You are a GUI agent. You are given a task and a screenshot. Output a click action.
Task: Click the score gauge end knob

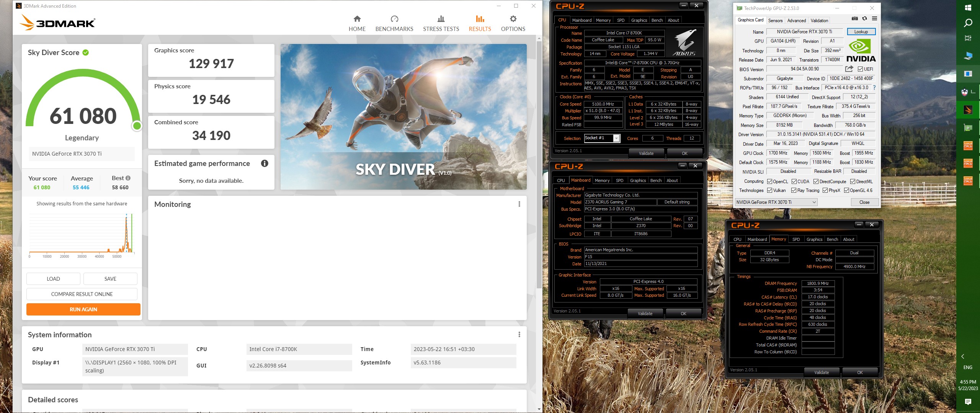tap(137, 126)
